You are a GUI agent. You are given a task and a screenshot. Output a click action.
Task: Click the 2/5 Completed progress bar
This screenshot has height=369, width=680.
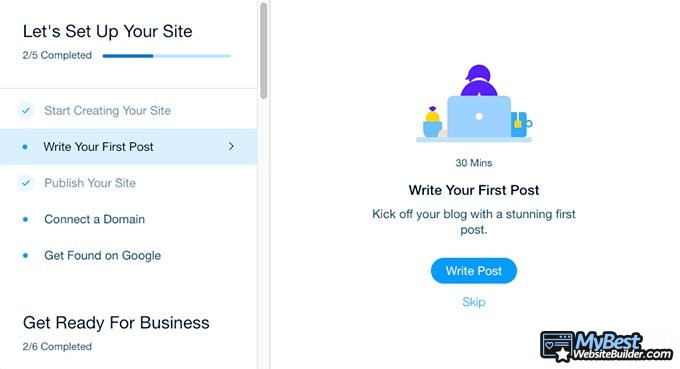167,56
